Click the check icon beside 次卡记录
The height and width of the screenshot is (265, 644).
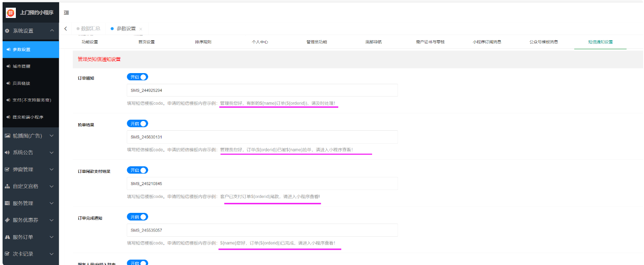pos(7,254)
